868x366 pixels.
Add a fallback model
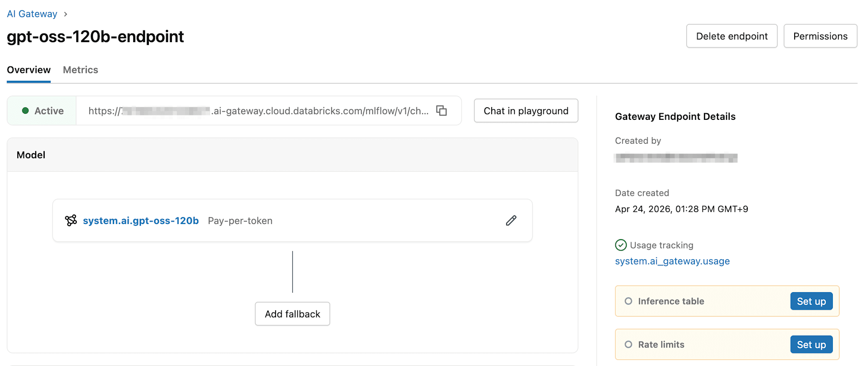pos(293,314)
